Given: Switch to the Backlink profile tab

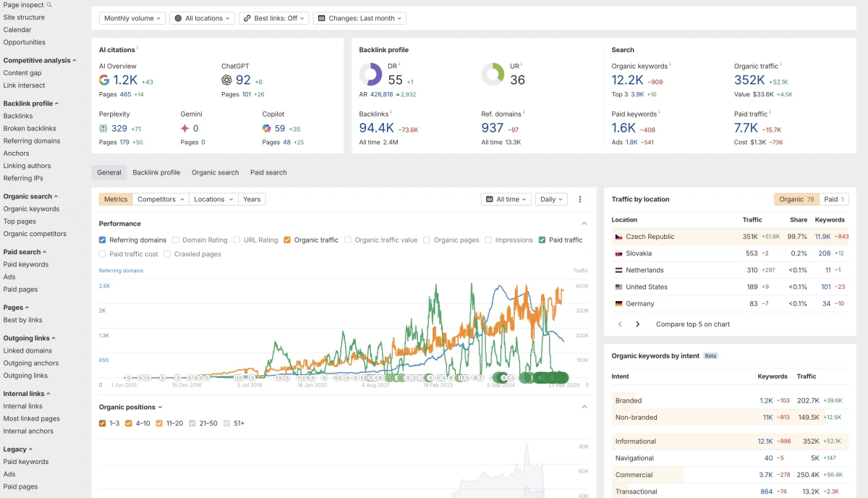Looking at the screenshot, I should (x=156, y=172).
